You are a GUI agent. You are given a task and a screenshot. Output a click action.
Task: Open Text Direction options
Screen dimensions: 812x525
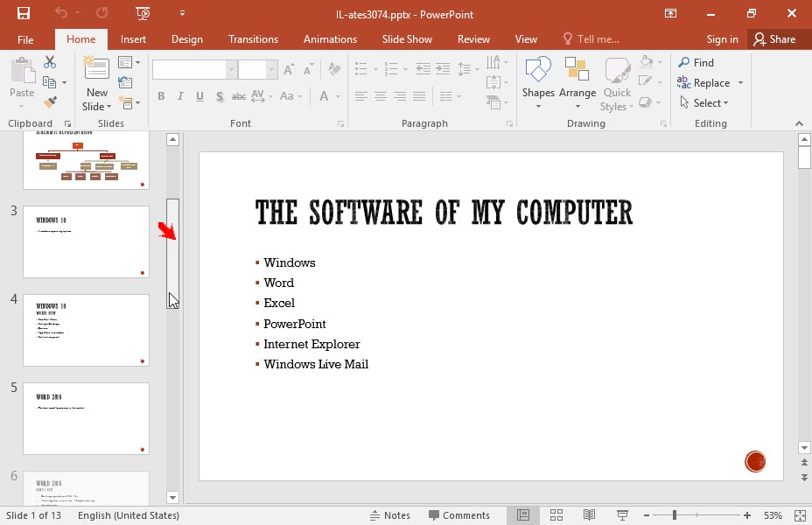(497, 63)
